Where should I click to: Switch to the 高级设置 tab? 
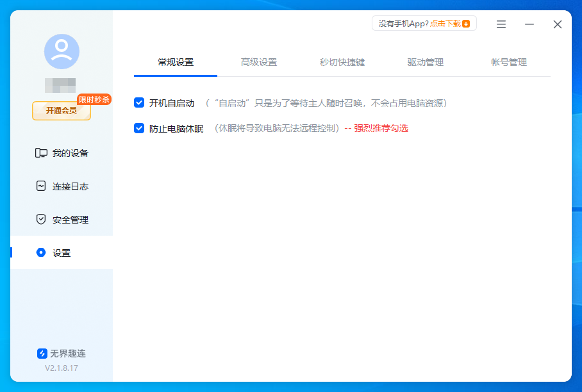[259, 62]
